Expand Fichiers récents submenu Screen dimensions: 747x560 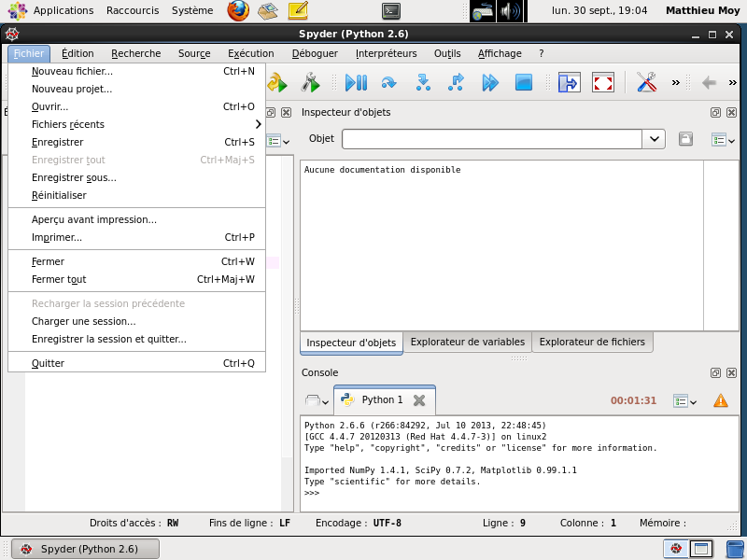coord(136,124)
